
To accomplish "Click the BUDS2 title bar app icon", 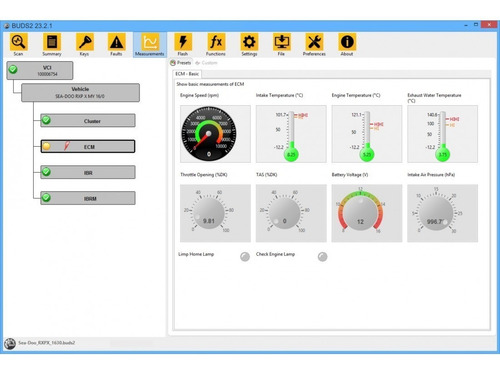I will 7,26.
